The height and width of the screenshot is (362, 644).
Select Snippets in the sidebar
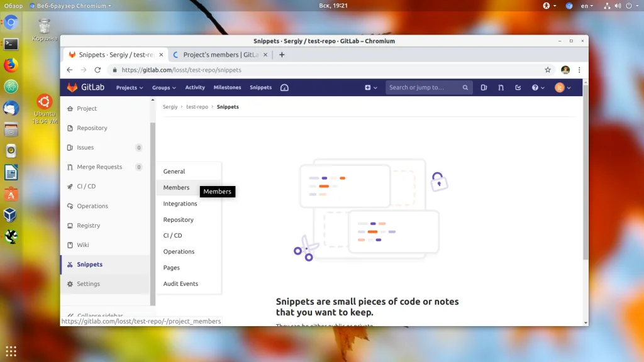(105, 265)
